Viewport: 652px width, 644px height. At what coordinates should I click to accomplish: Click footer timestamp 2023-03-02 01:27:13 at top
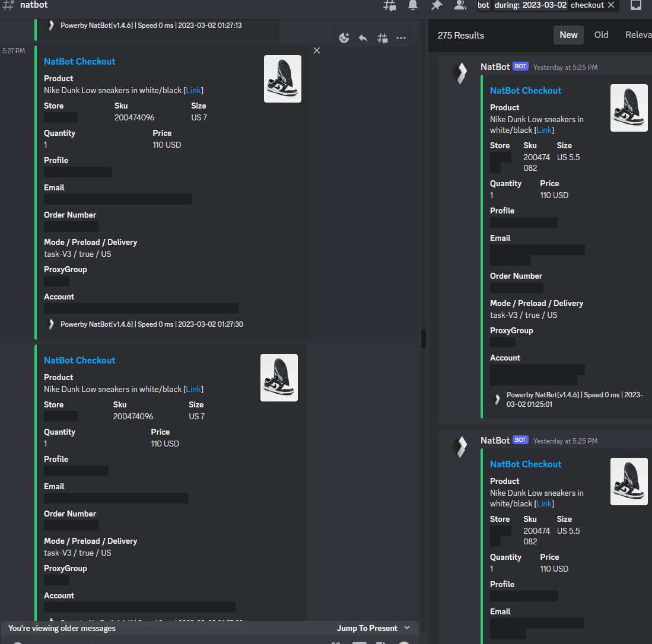pyautogui.click(x=209, y=25)
